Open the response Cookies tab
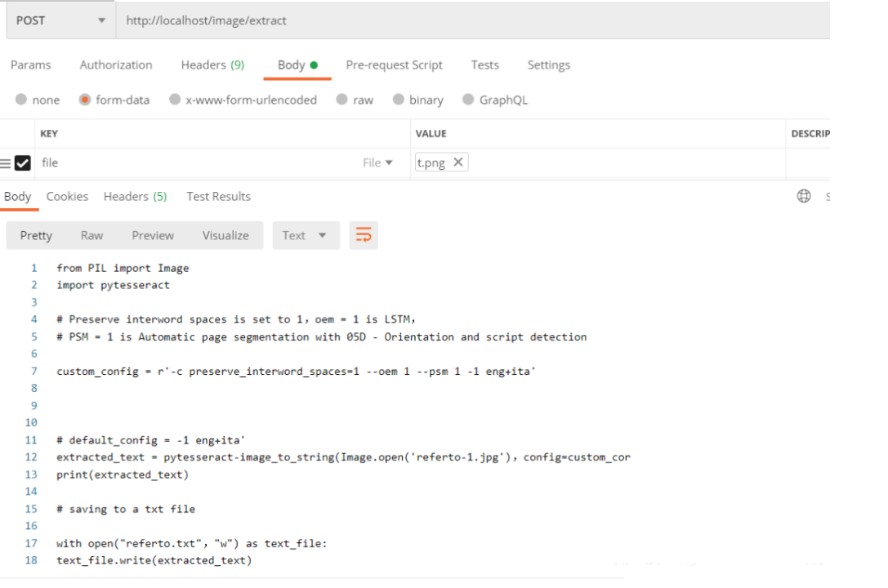This screenshot has height=588, width=888. [67, 196]
